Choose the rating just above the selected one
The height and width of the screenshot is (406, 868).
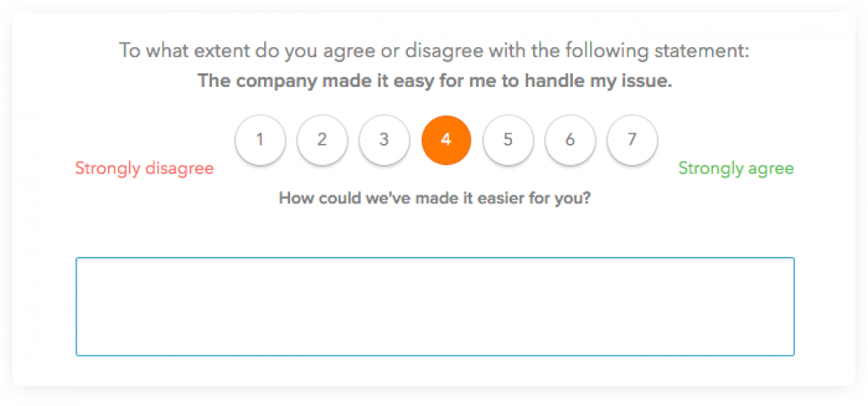508,140
